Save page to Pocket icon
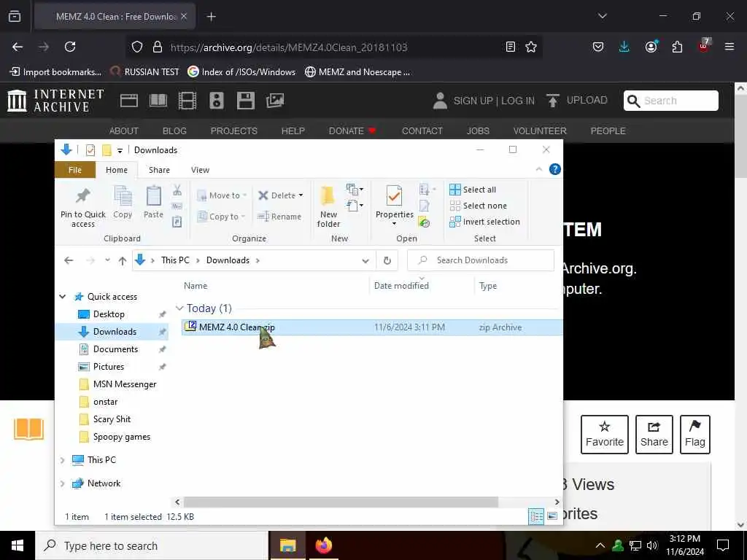This screenshot has height=560, width=747. pyautogui.click(x=598, y=47)
